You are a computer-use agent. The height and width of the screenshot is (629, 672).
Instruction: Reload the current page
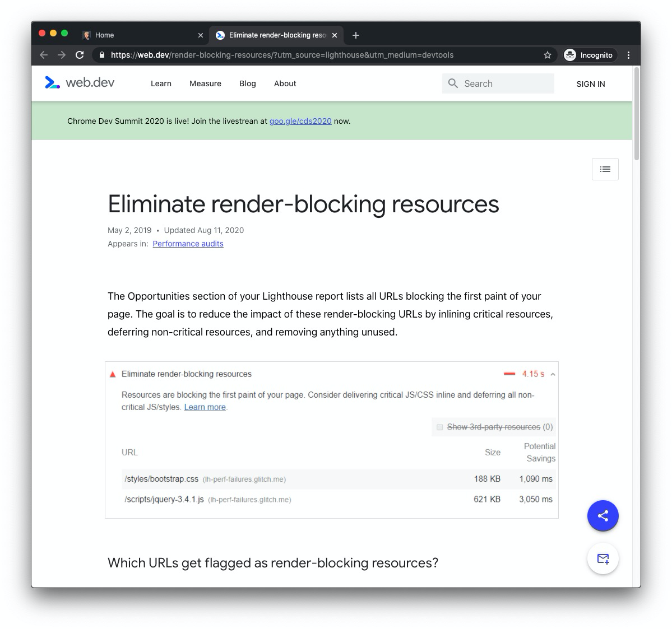click(80, 55)
